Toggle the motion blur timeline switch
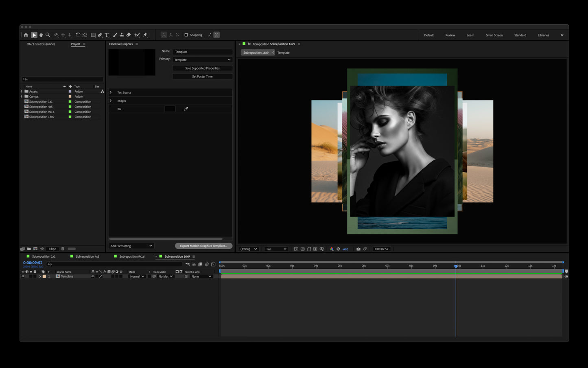The image size is (588, 368). click(207, 264)
